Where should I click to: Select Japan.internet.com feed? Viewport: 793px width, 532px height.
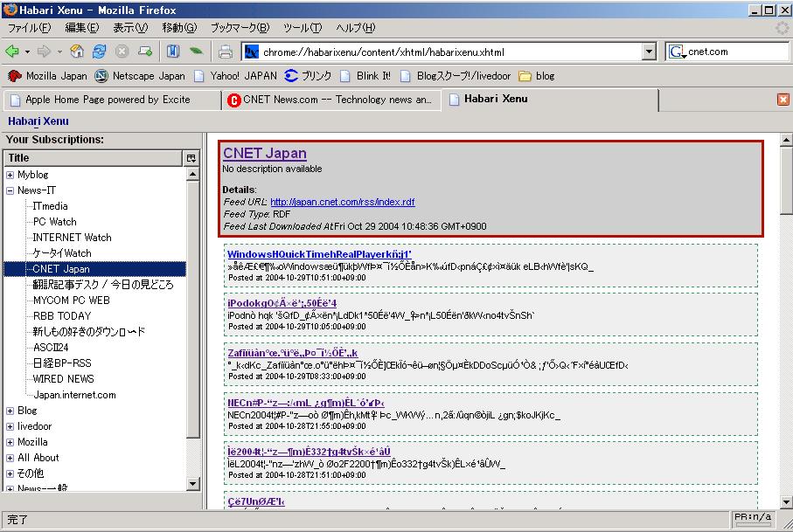point(74,395)
